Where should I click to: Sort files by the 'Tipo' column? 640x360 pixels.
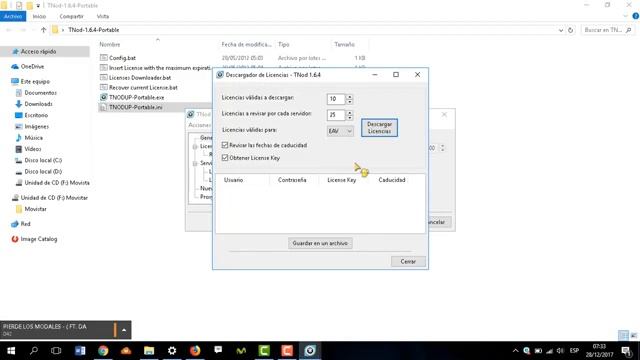284,44
